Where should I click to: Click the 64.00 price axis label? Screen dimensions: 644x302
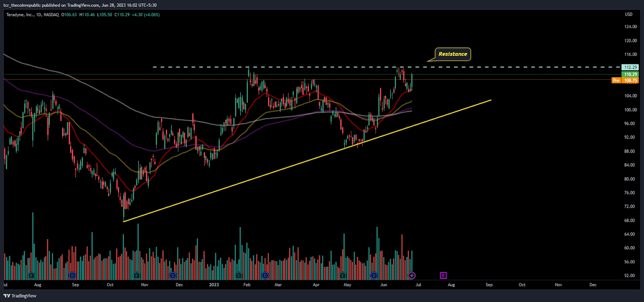tap(630, 234)
